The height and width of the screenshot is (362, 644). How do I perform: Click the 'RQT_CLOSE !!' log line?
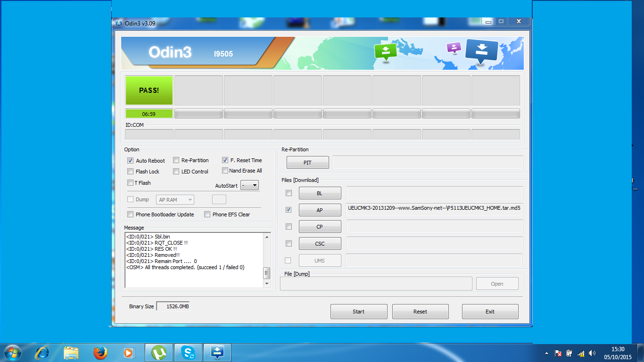[x=157, y=243]
